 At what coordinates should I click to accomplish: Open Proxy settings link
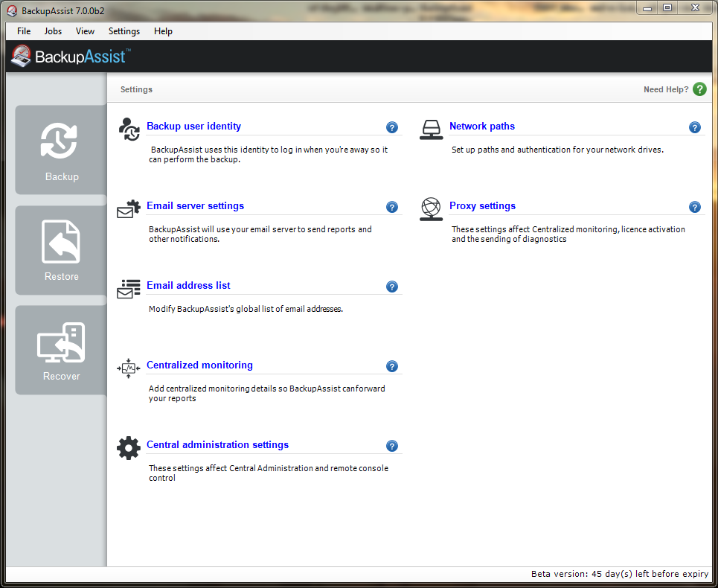[483, 205]
